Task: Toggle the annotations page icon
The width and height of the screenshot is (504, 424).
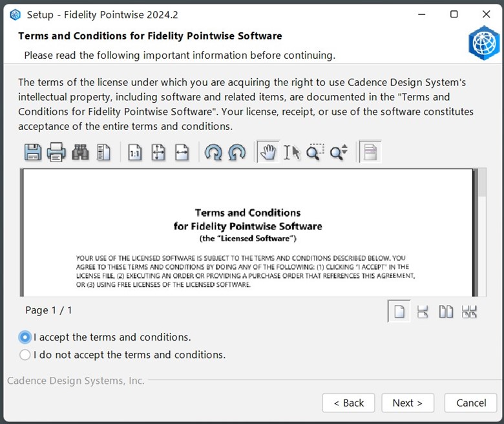Action: tap(370, 151)
